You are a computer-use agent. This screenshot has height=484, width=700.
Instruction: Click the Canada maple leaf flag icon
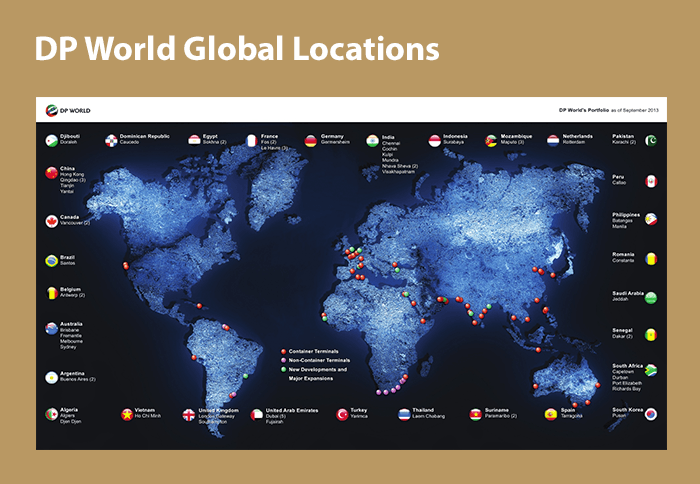click(x=52, y=221)
